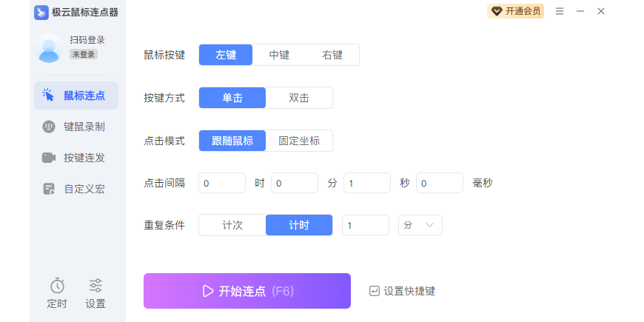Click the 自定义宏 macro icon

coord(49,189)
